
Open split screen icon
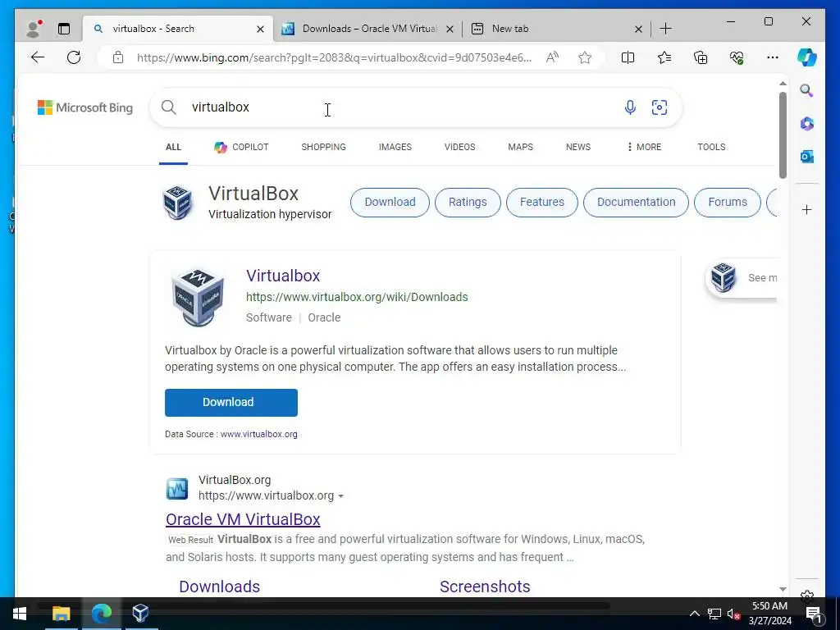[x=628, y=57]
